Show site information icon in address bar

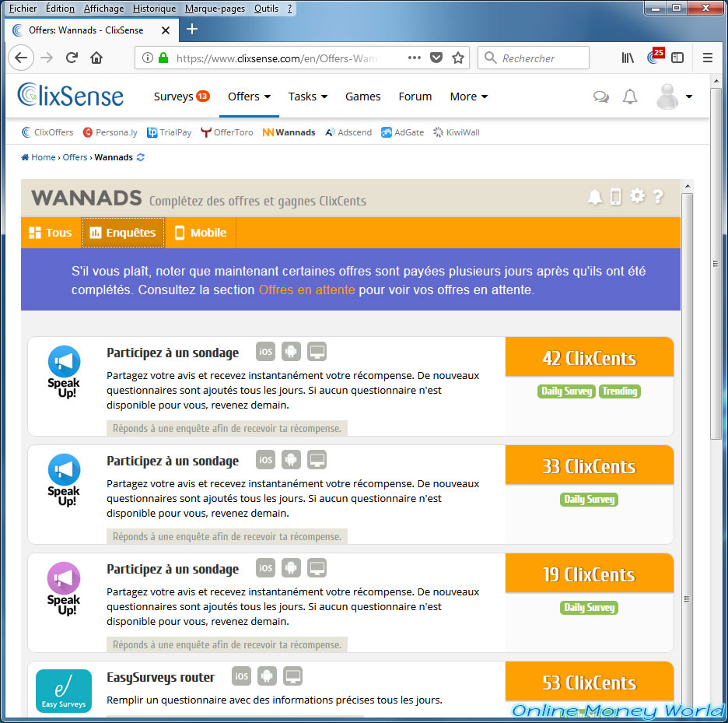(148, 58)
